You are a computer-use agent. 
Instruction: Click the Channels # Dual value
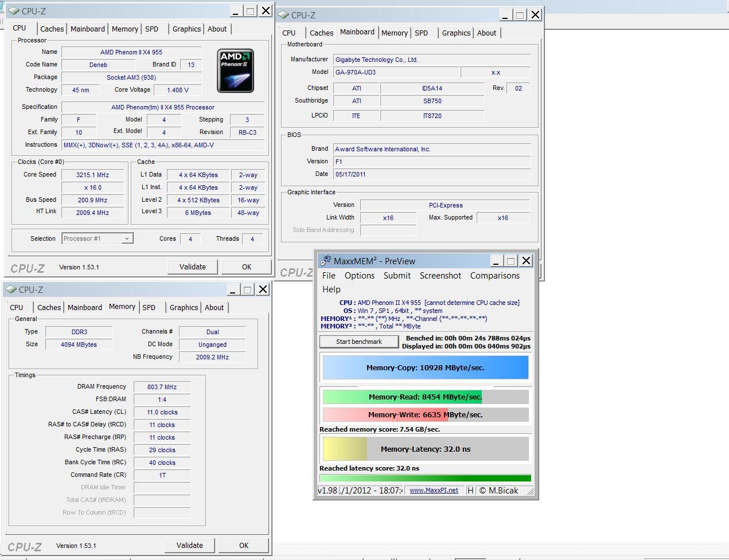212,332
